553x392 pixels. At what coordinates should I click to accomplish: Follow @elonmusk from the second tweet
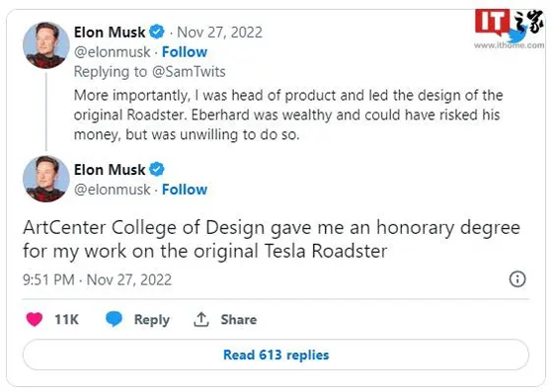pos(185,190)
